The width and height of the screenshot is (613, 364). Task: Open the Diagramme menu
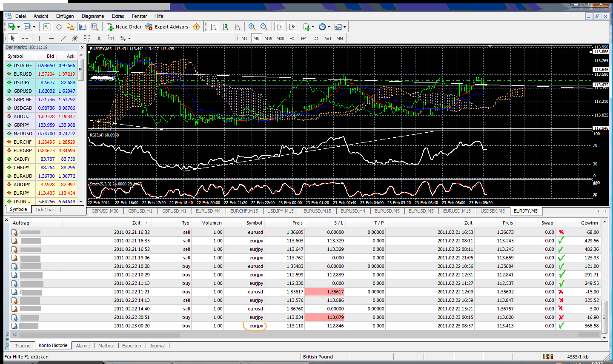click(93, 16)
